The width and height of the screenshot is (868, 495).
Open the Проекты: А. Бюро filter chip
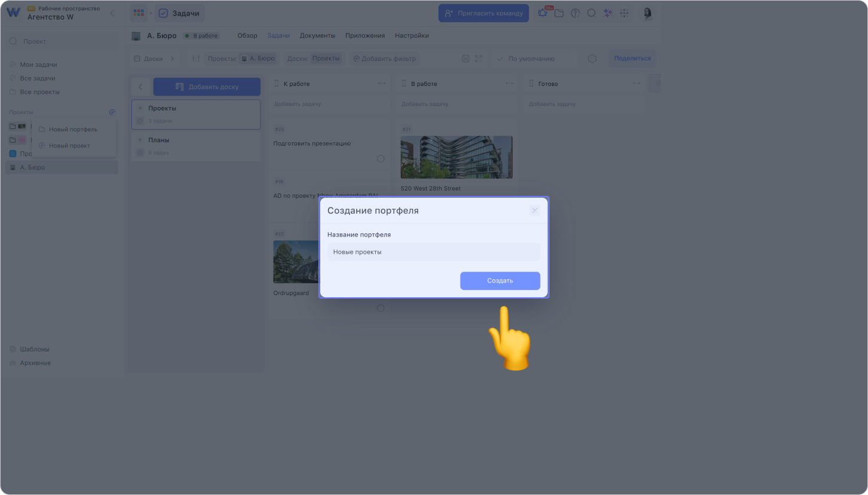click(241, 59)
